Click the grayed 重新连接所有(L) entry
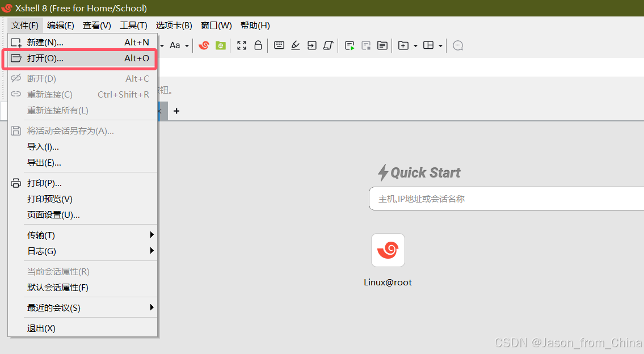Image resolution: width=644 pixels, height=354 pixels. pos(82,111)
